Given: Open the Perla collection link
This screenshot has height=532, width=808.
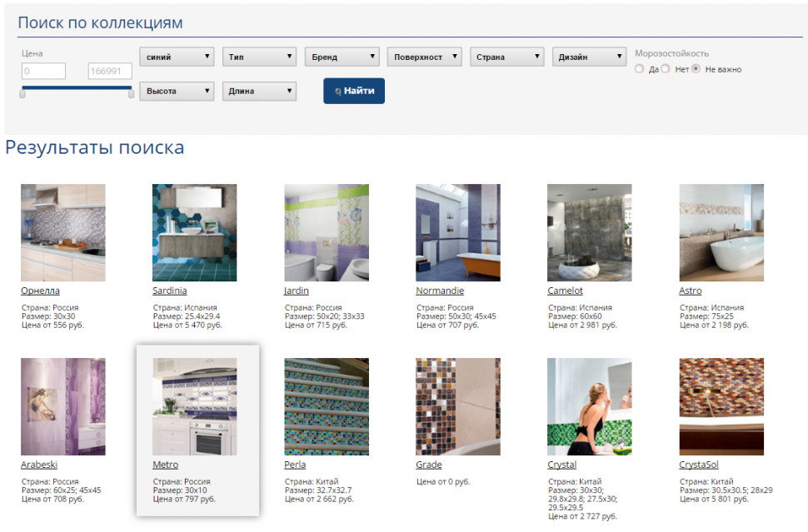Looking at the screenshot, I should pos(295,465).
